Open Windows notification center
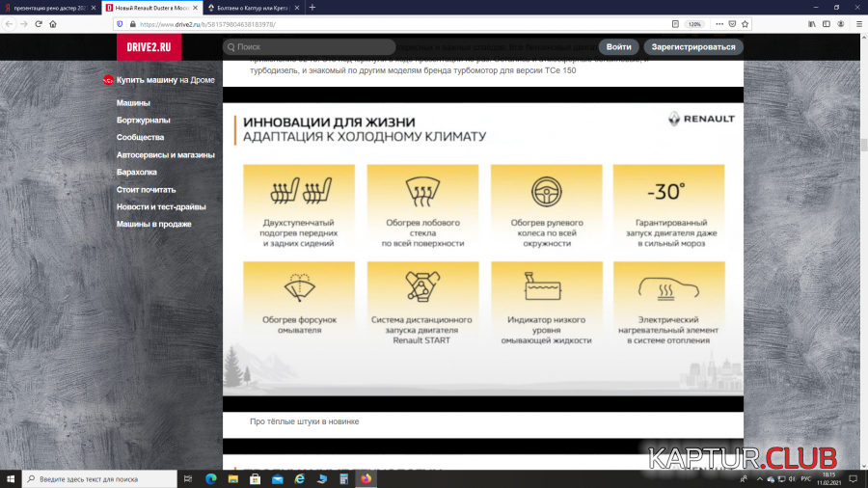This screenshot has height=488, width=868. 854,479
